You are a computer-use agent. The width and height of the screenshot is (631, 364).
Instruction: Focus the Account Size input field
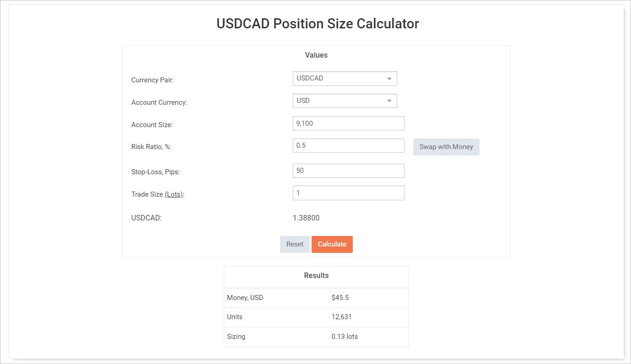348,123
